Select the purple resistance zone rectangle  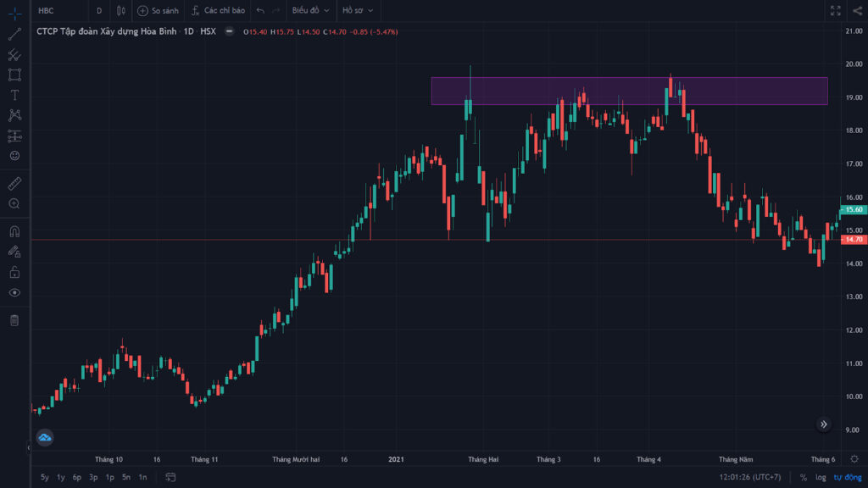(630, 91)
